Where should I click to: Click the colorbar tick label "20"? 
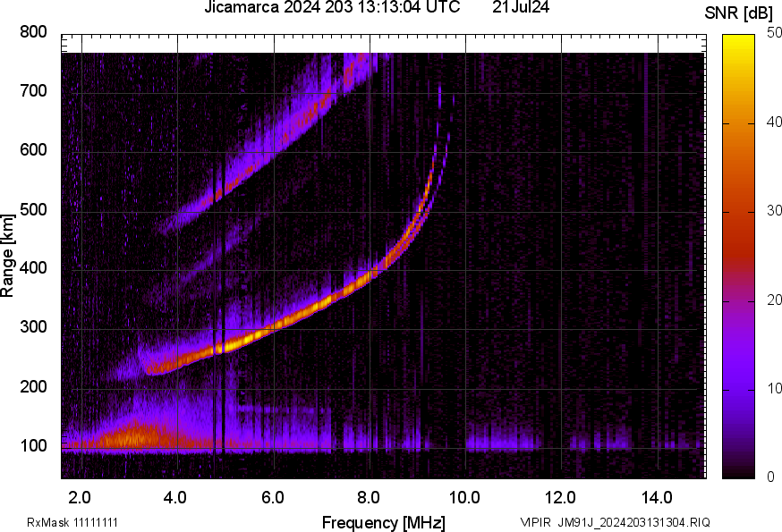coord(774,300)
